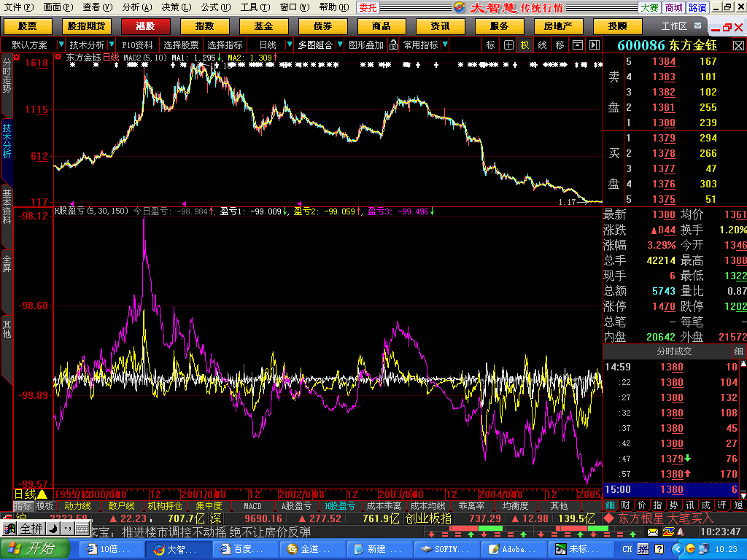The image size is (747, 560).
Task: Open the Windows 开始 Start menu
Action: tap(34, 549)
